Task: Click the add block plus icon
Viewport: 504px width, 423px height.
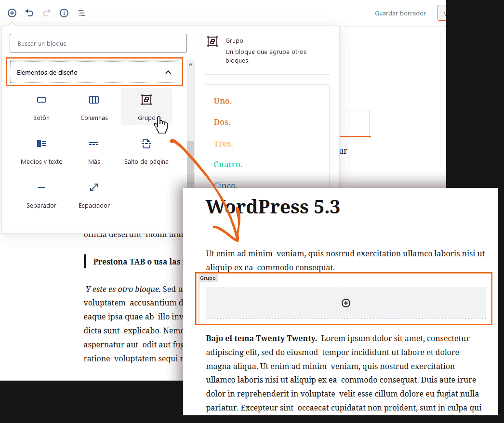Action: click(12, 13)
